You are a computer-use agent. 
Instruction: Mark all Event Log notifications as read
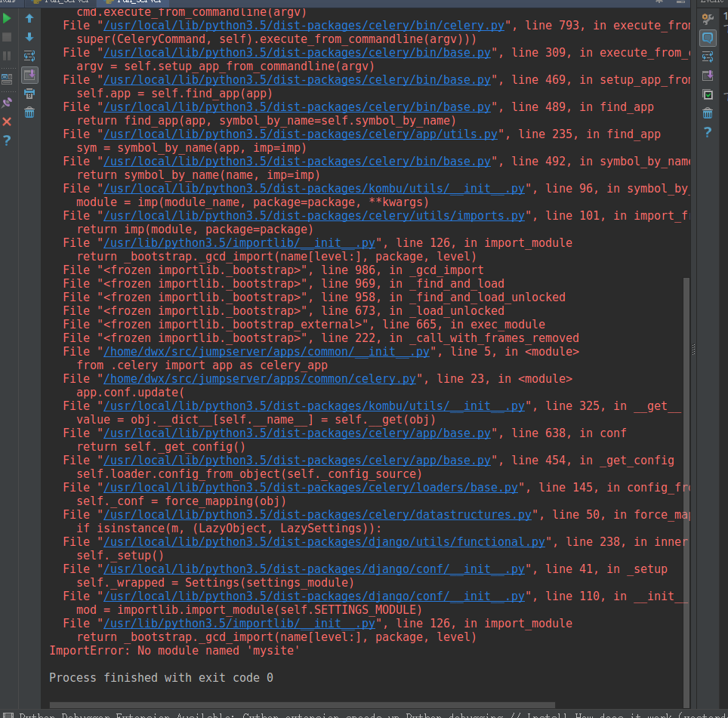tap(708, 94)
